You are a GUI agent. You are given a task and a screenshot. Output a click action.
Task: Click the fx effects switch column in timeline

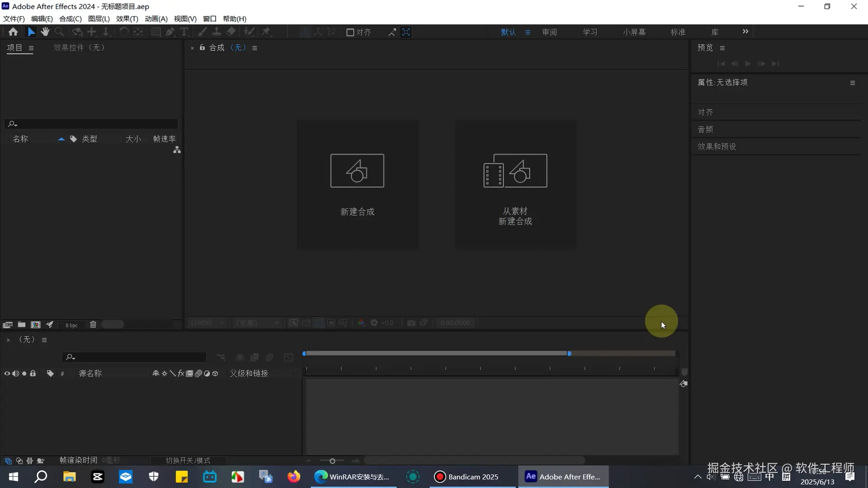point(181,373)
